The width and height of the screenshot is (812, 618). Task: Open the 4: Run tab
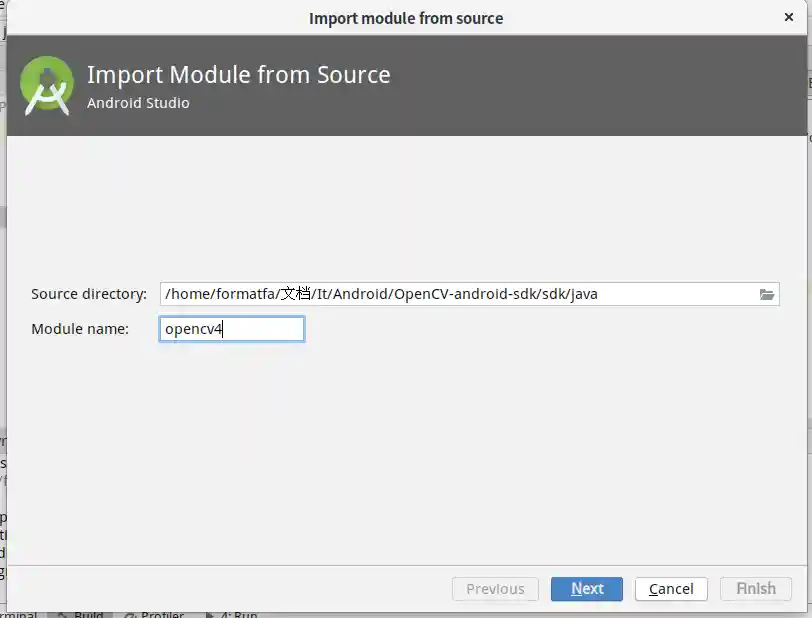[238, 615]
